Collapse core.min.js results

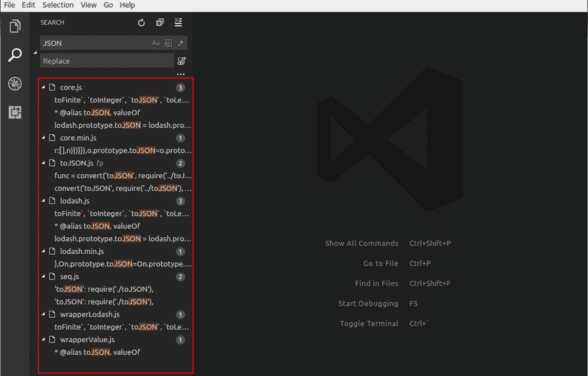[44, 138]
